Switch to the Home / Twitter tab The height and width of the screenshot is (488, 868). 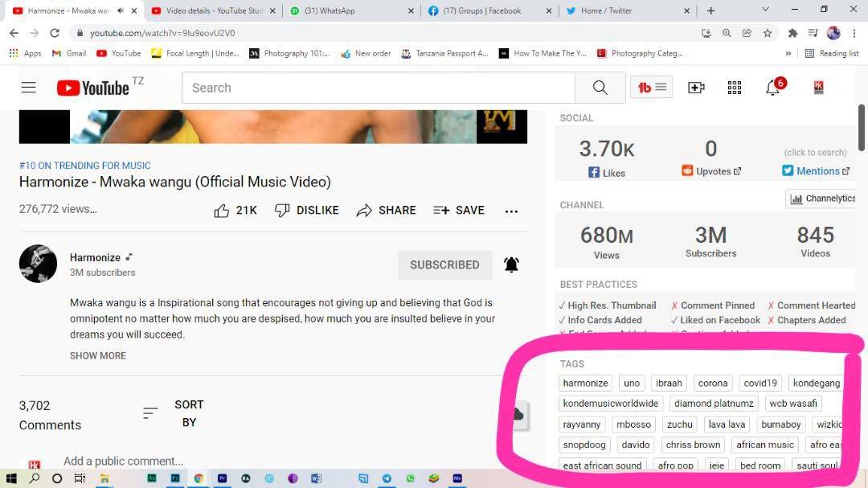coord(628,10)
